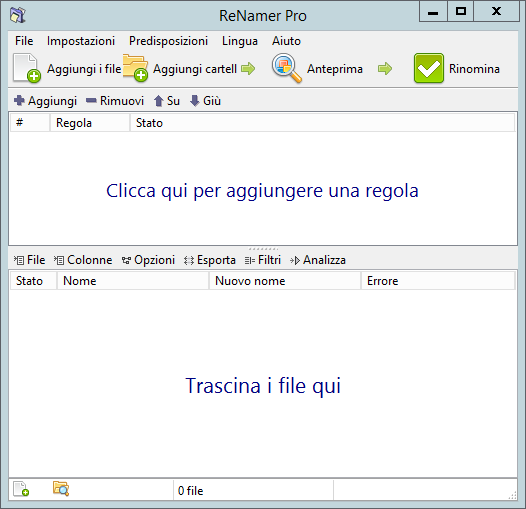Click the Stato column header in rules list
This screenshot has width=526, height=509.
(322, 123)
